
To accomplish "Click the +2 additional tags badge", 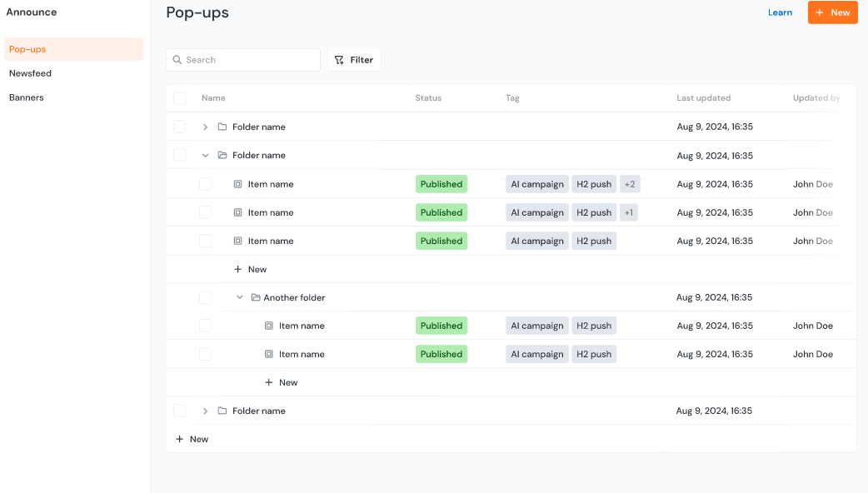I will (629, 184).
